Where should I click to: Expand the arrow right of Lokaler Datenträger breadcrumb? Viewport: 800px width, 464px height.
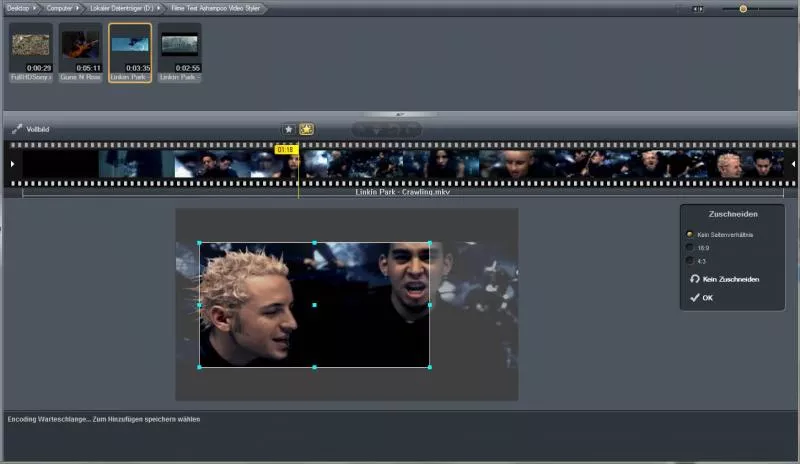click(x=159, y=8)
